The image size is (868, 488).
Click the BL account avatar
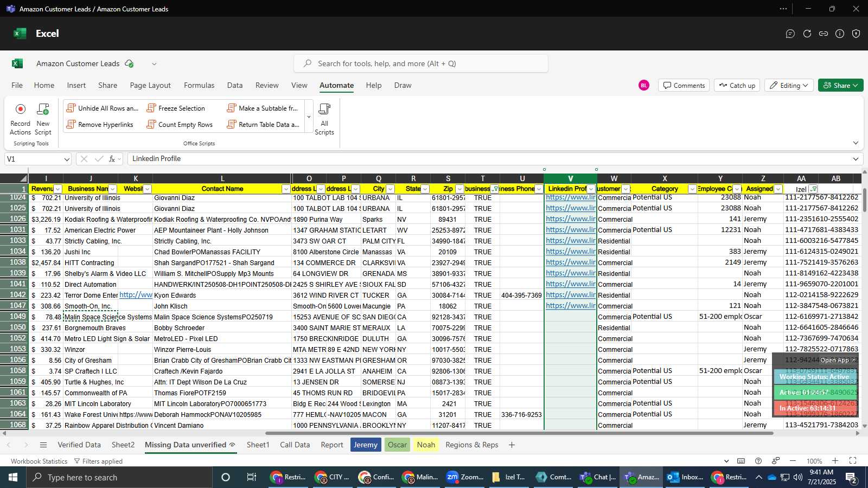tap(644, 86)
